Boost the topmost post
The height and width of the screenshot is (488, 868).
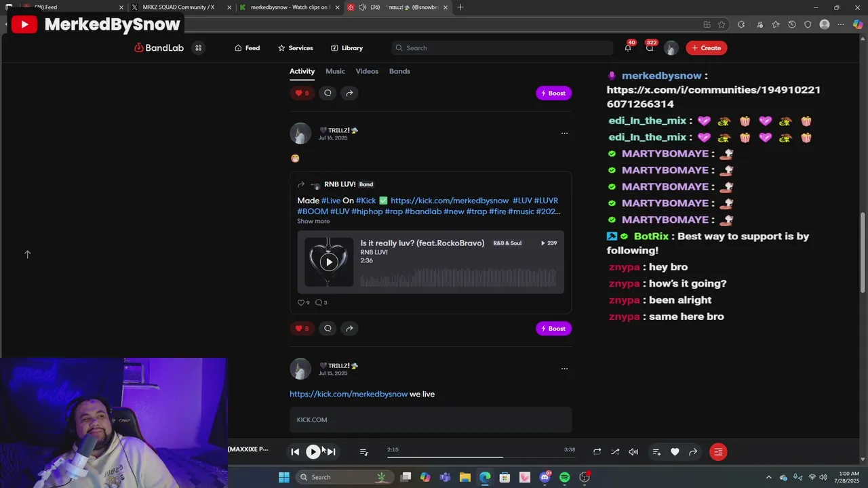pos(553,93)
